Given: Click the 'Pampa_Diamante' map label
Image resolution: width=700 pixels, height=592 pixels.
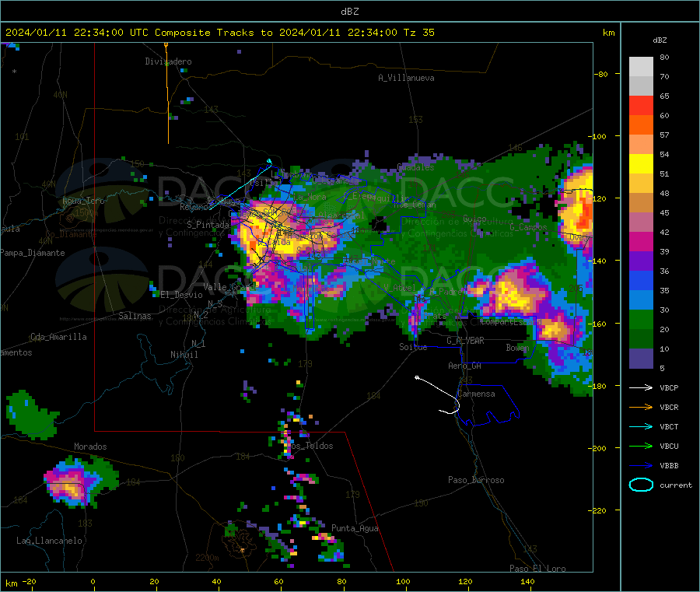Looking at the screenshot, I should 33,253.
